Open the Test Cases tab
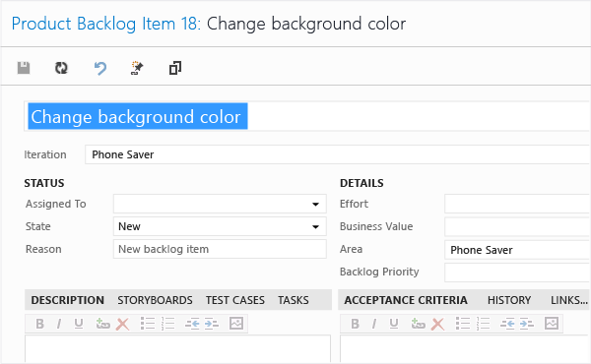 [x=235, y=300]
